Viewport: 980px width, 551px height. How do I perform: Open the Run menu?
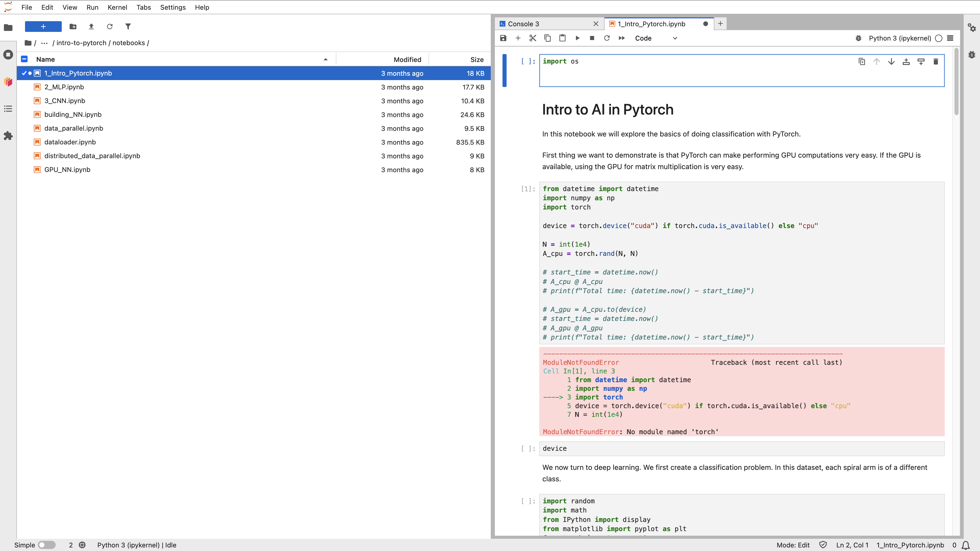[x=92, y=7]
